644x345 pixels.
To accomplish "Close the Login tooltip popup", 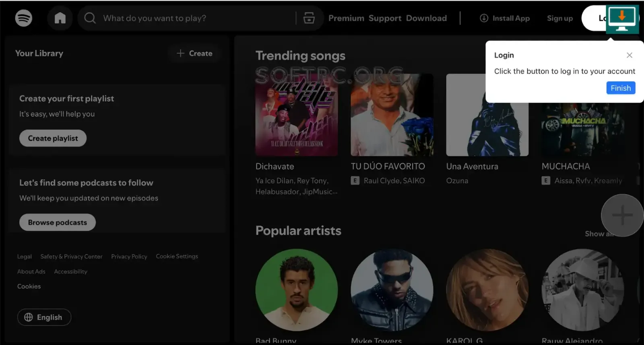I will click(x=630, y=55).
